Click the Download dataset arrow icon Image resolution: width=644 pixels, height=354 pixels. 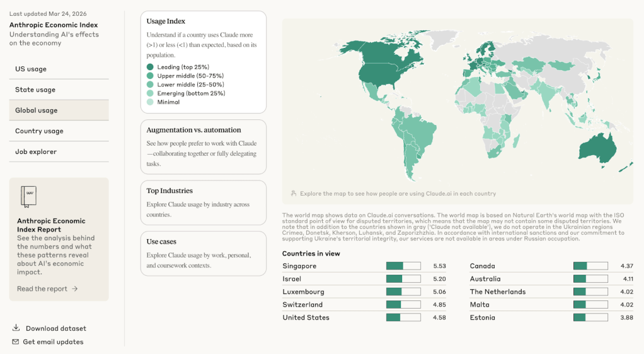[x=16, y=328]
